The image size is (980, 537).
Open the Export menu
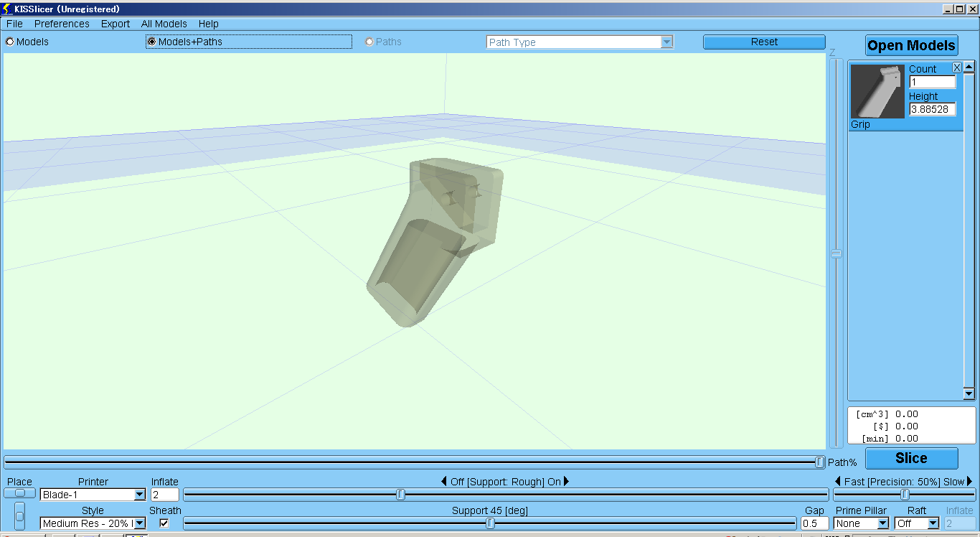click(x=115, y=24)
